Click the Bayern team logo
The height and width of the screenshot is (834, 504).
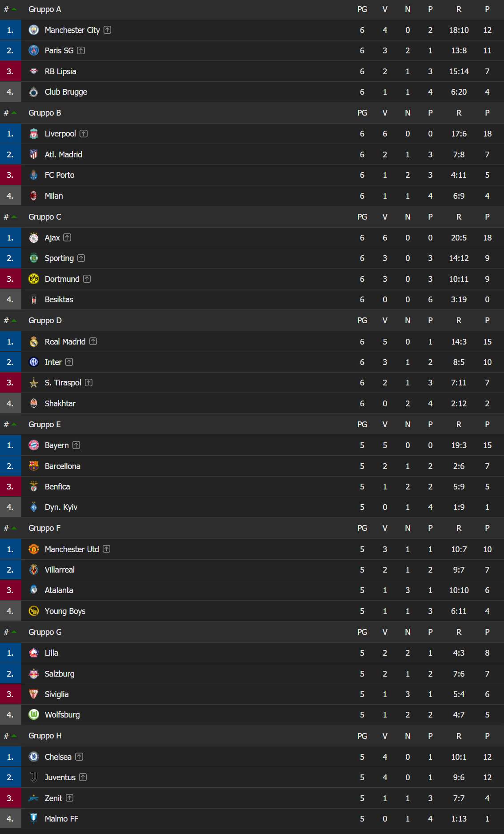click(34, 445)
